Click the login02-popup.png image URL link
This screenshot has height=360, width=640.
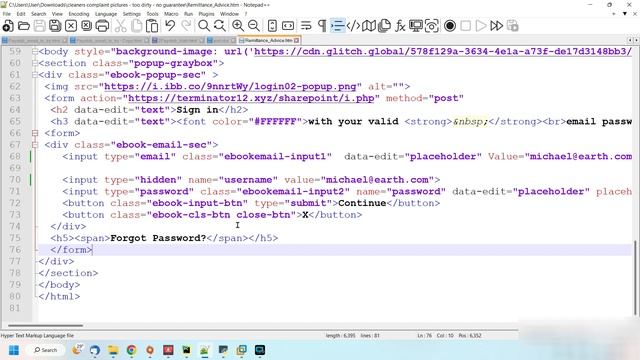point(230,87)
